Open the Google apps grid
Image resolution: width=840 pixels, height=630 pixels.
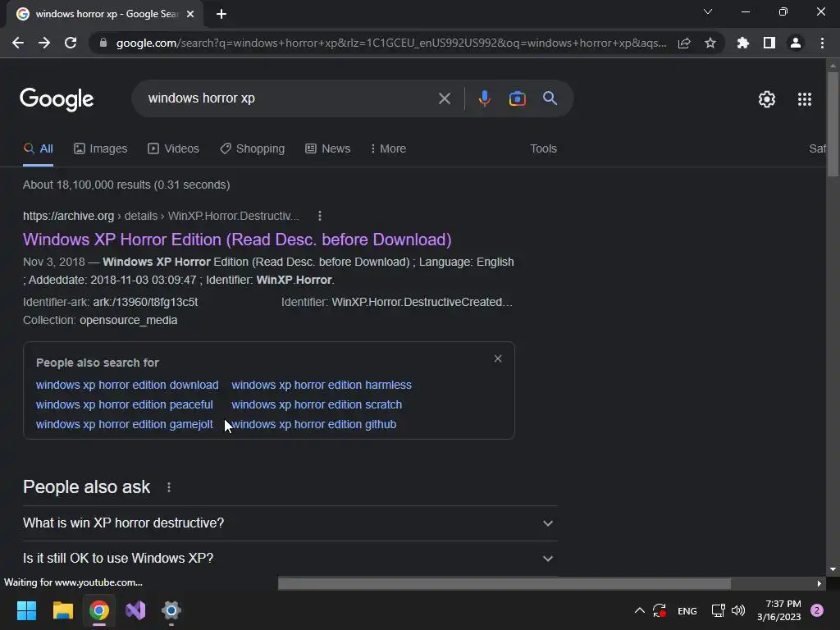click(805, 99)
